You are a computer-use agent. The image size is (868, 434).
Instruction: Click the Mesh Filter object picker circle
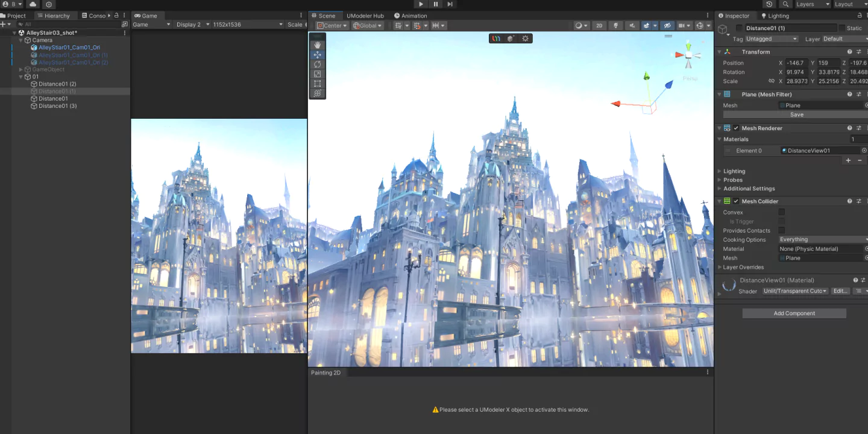click(x=866, y=105)
